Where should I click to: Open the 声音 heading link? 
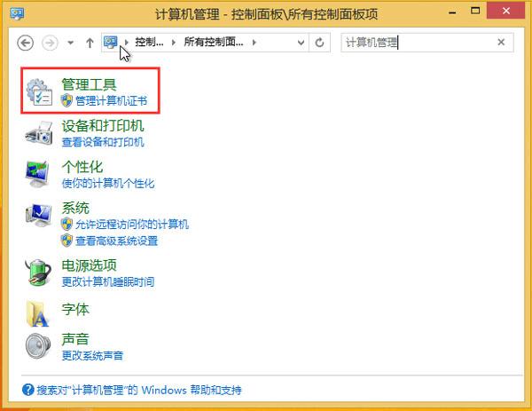pos(75,339)
